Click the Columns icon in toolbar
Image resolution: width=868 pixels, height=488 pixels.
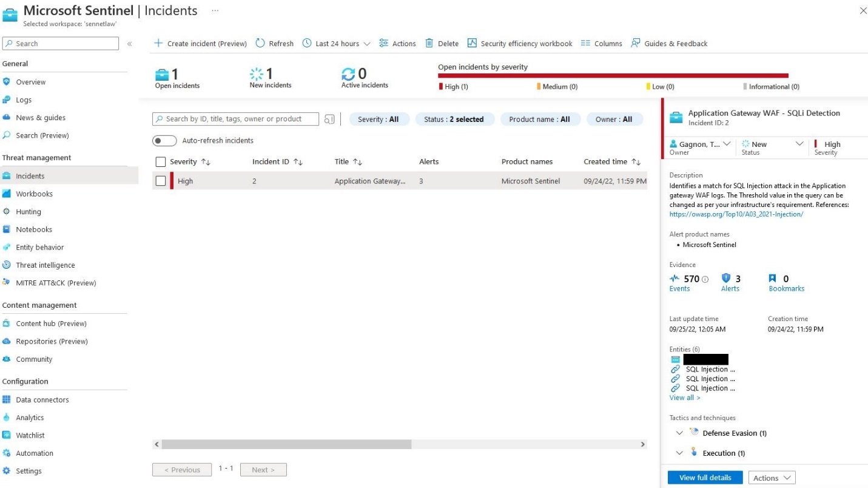click(x=585, y=43)
